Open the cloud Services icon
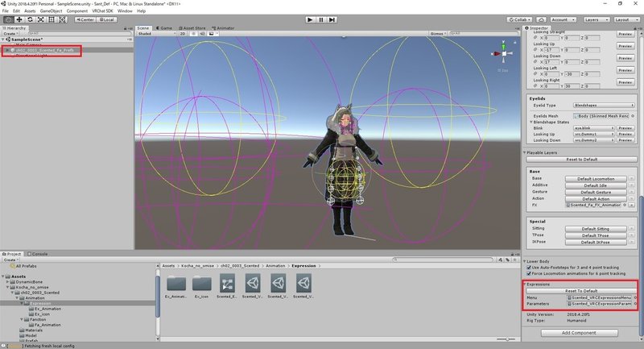 tap(541, 19)
